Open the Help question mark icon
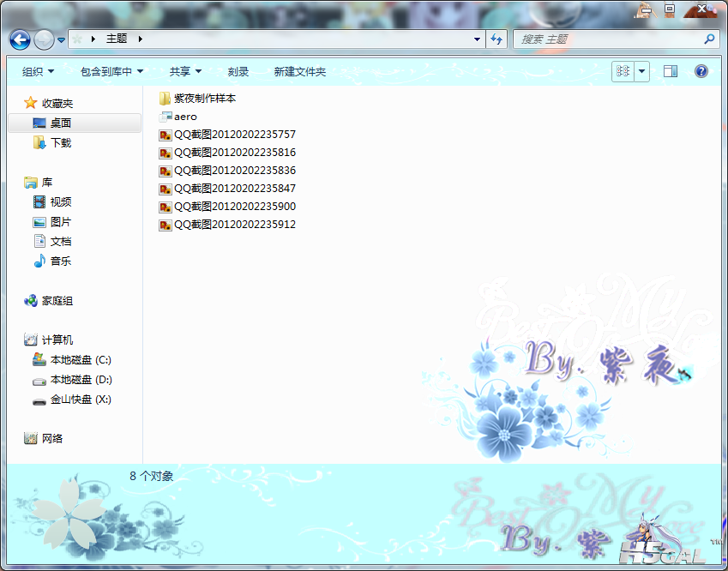This screenshot has width=728, height=571. (701, 71)
